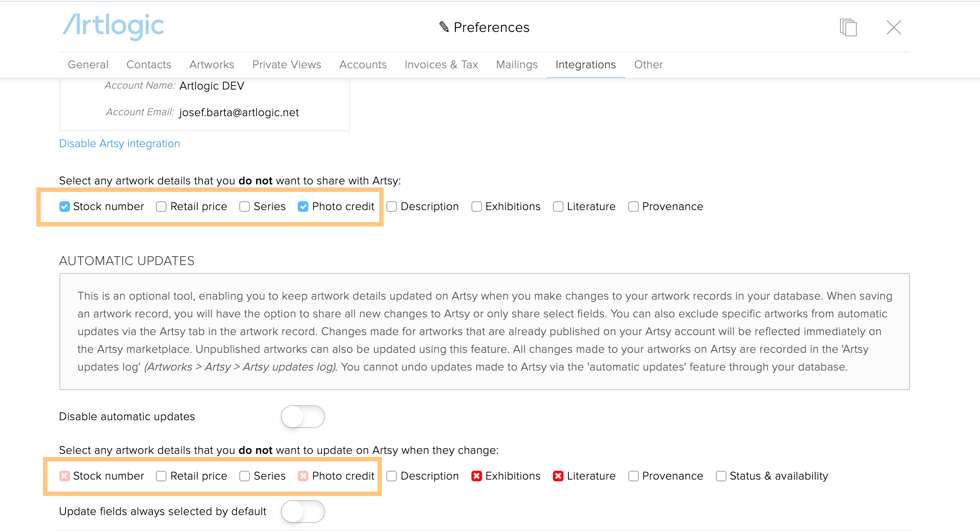Select the Accounts tab

coord(363,65)
